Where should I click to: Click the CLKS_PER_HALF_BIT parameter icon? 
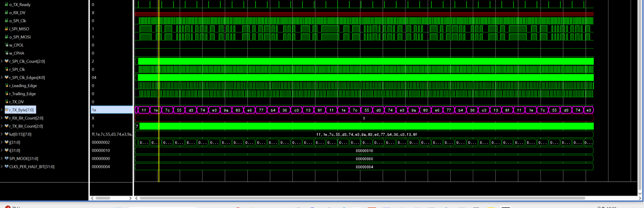click(x=6, y=167)
